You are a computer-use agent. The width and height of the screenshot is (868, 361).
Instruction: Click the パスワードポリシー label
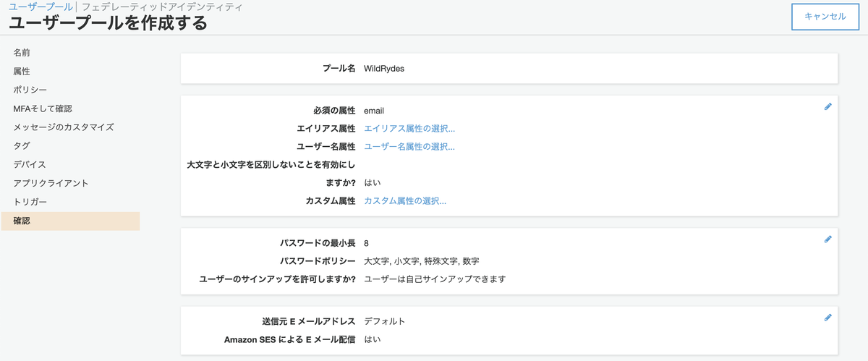318,261
